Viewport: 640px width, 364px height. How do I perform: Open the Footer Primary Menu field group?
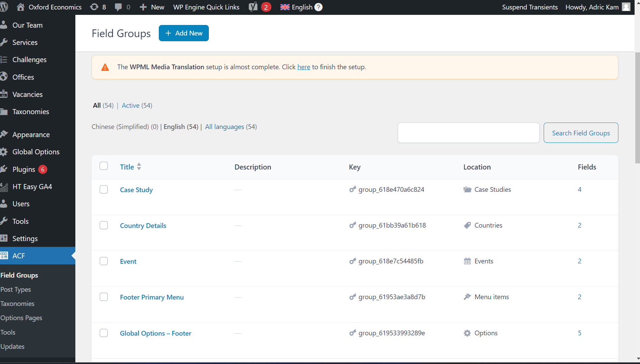click(152, 297)
